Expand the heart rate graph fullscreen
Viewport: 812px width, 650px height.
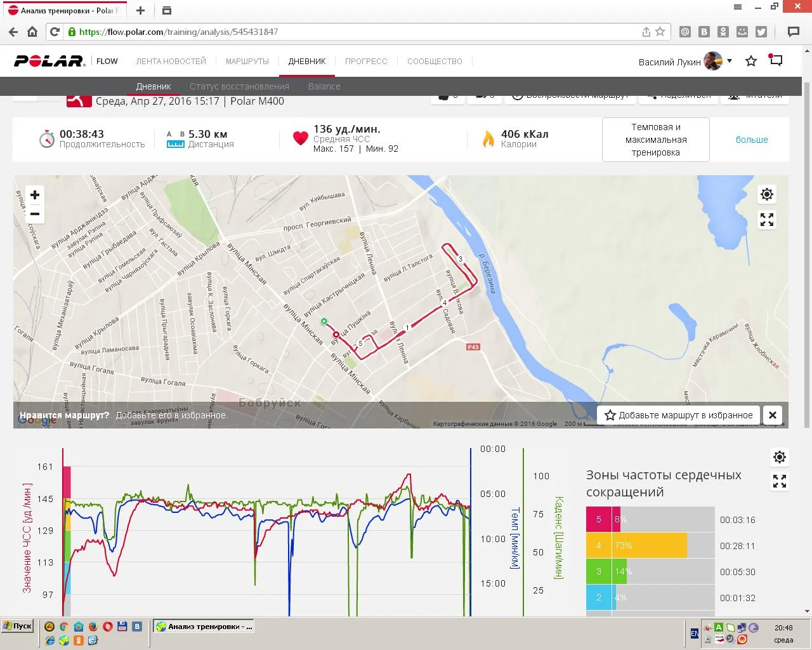click(780, 482)
